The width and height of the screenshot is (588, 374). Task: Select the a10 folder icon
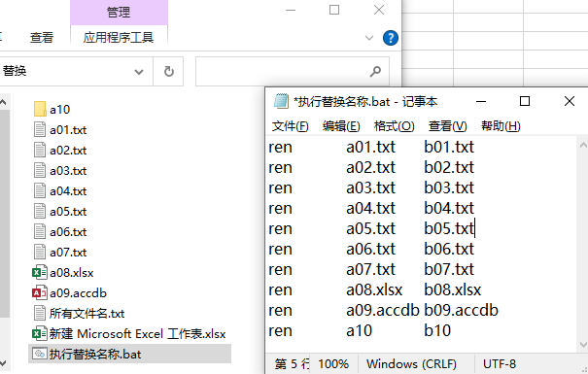40,110
